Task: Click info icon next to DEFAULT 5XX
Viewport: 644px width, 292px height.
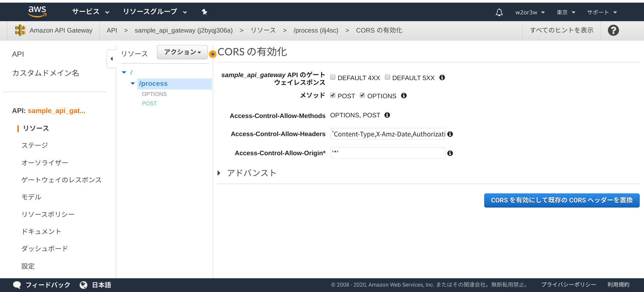Action: coord(442,77)
